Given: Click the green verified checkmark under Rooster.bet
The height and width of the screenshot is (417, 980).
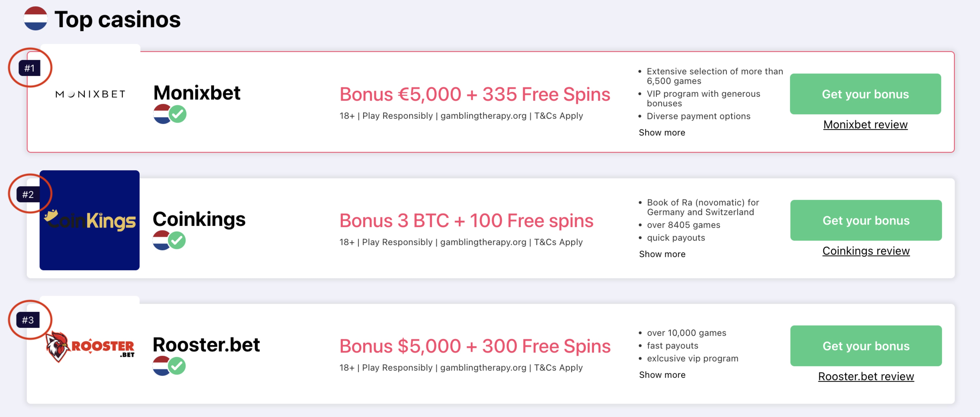Looking at the screenshot, I should [177, 366].
